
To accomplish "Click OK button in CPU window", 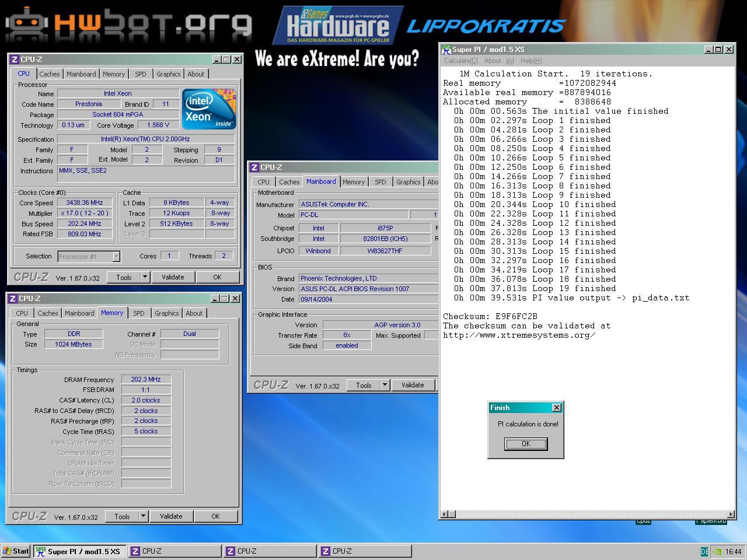I will pyautogui.click(x=217, y=278).
